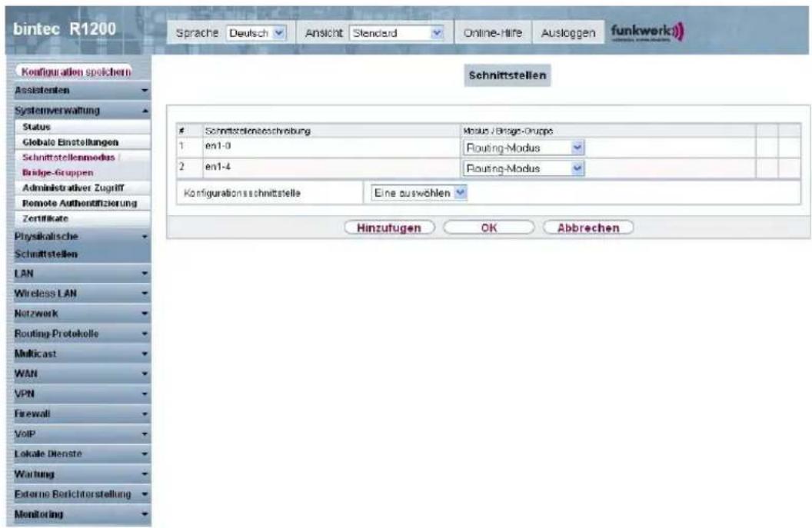
Task: Open the Konfigurationsschnittstelle dropdown
Action: (419, 193)
